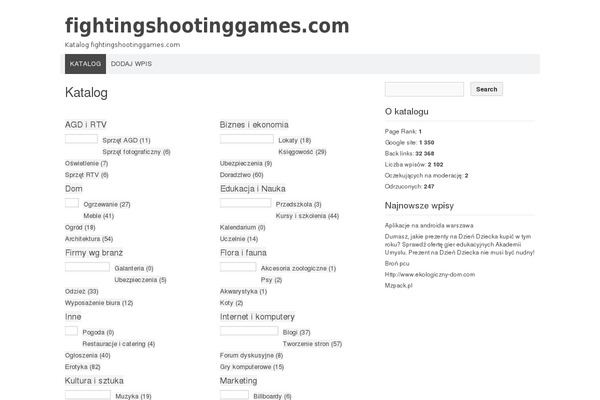Open Ubezpieczenia (9) under Biznes i ekonomia

[246, 163]
